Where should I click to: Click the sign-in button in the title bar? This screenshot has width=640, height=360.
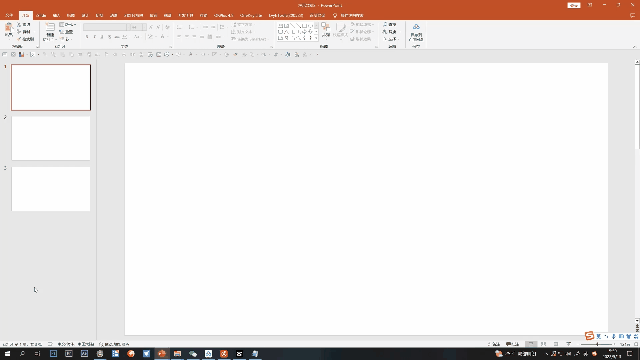tap(574, 5)
